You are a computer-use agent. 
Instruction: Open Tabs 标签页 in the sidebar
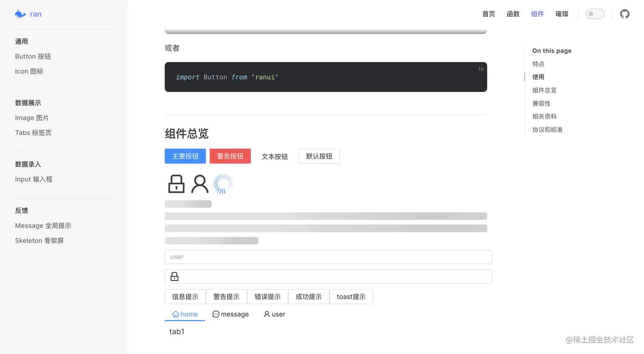33,132
